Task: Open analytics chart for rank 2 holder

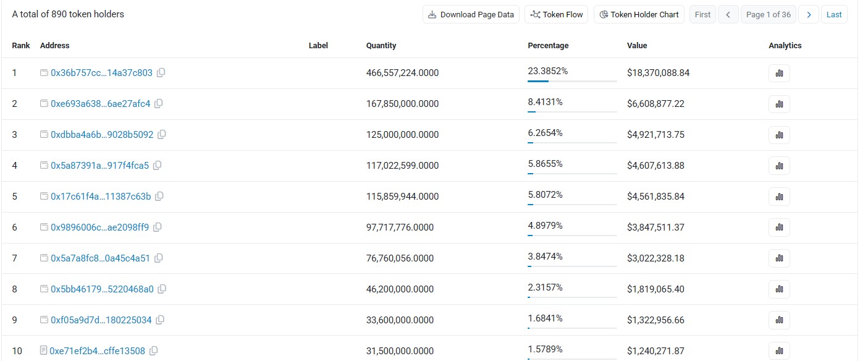Action: (779, 104)
